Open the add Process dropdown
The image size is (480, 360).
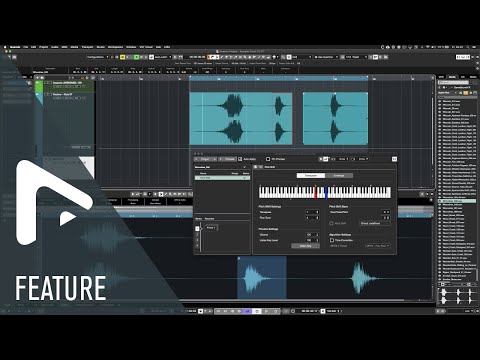pyautogui.click(x=227, y=159)
